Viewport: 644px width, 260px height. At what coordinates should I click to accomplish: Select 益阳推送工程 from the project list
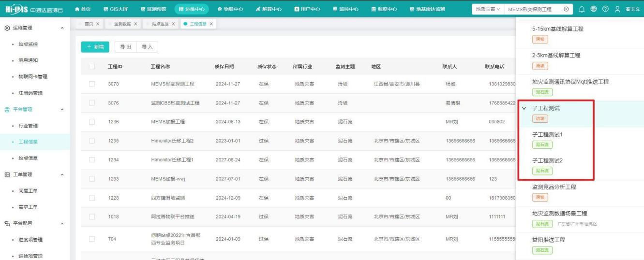(548, 240)
